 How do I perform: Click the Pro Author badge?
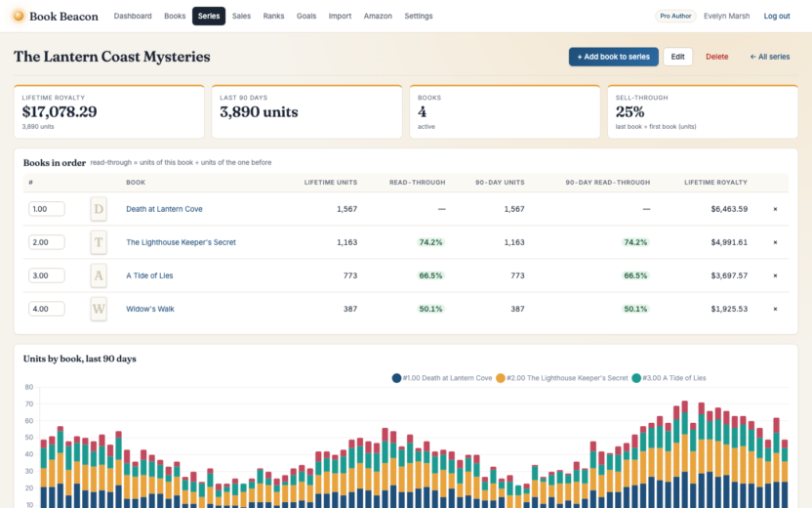(675, 16)
